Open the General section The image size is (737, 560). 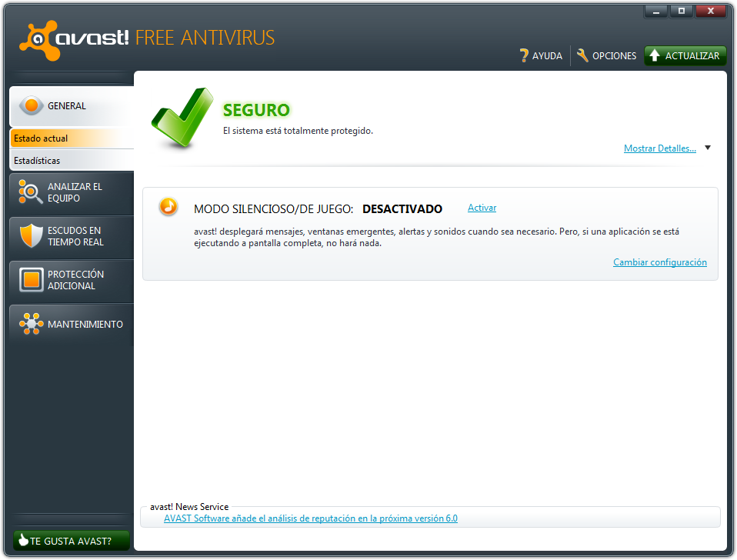(72, 106)
